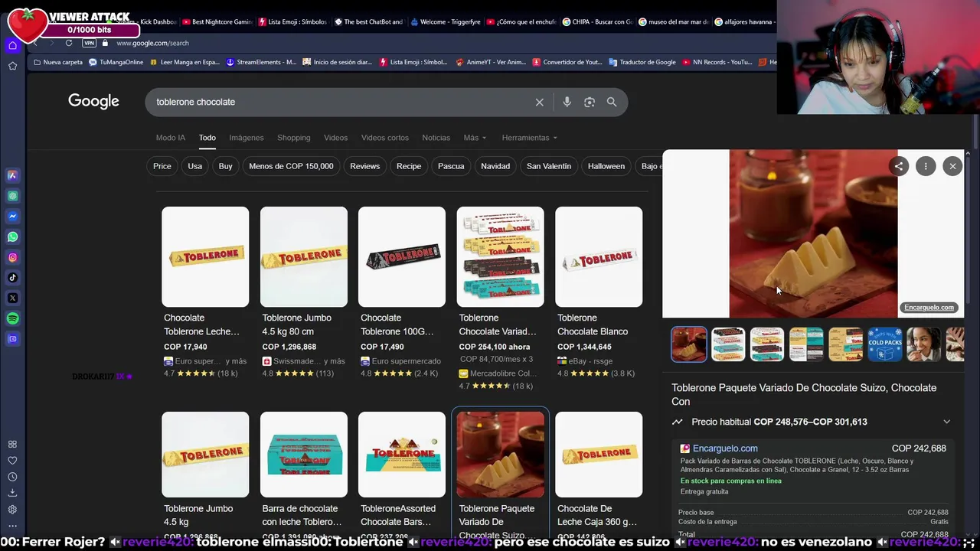Clear the search box with X
This screenshot has width=980, height=551.
tap(539, 102)
